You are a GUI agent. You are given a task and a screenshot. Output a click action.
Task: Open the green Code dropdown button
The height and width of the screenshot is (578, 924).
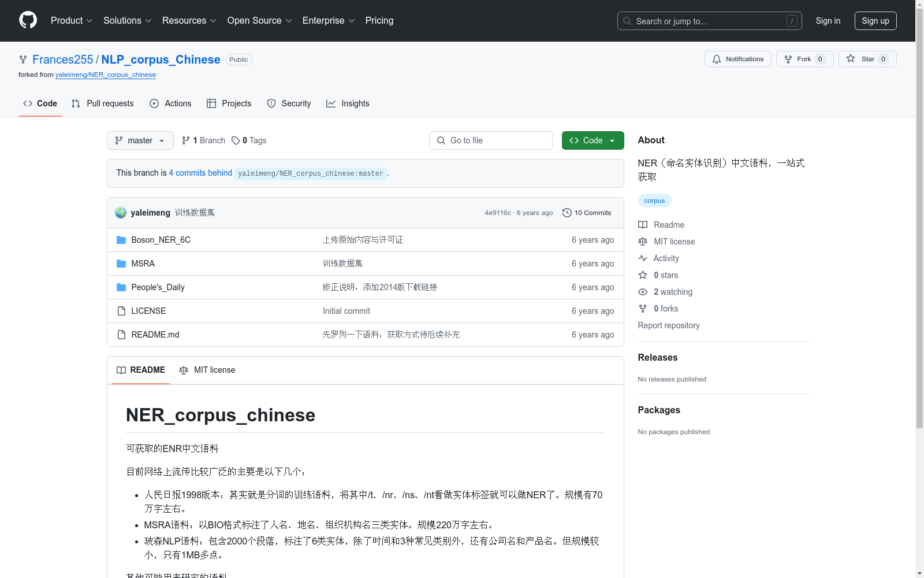pos(593,140)
